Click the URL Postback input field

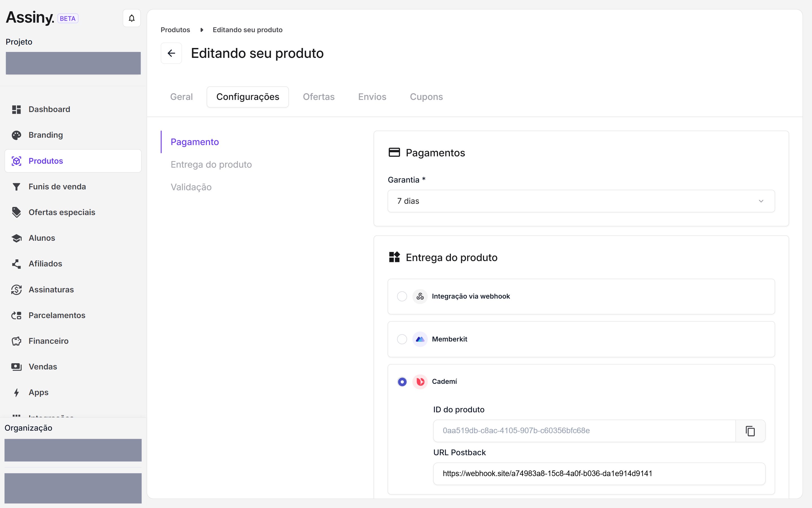click(599, 474)
